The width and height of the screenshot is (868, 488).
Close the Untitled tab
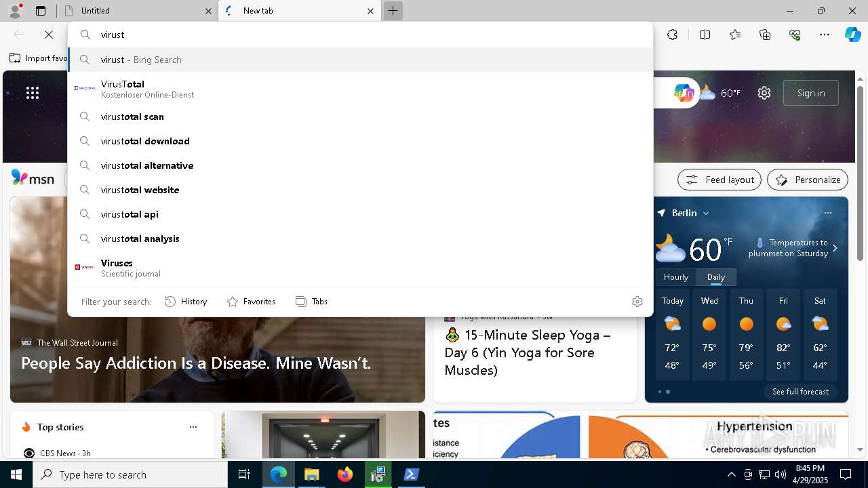click(208, 11)
